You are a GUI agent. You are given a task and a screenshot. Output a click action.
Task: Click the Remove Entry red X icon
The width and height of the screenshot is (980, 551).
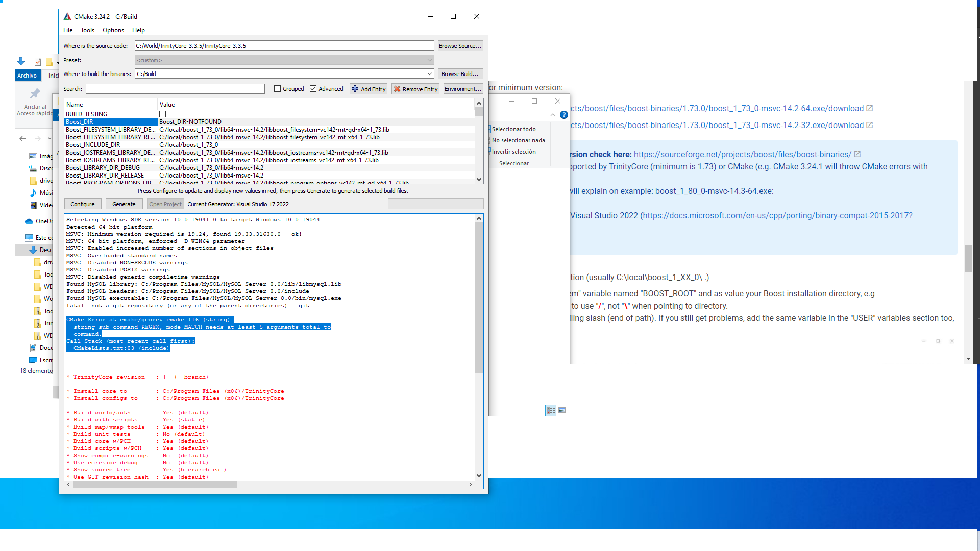coord(398,89)
